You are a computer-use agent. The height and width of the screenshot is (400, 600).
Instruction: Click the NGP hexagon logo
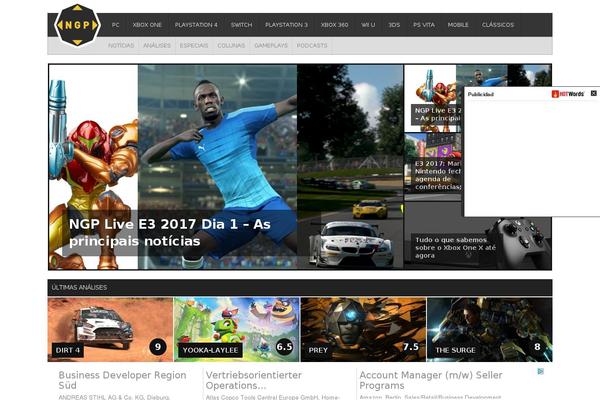(77, 25)
